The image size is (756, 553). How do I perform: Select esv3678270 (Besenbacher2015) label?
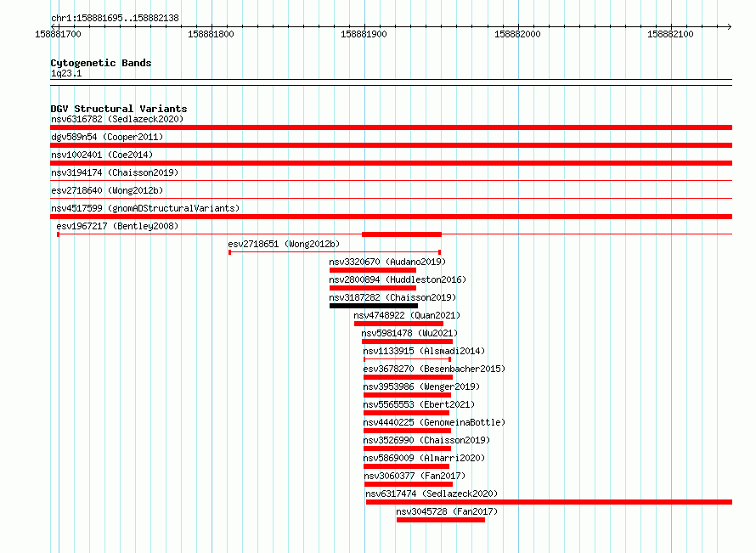click(x=434, y=369)
